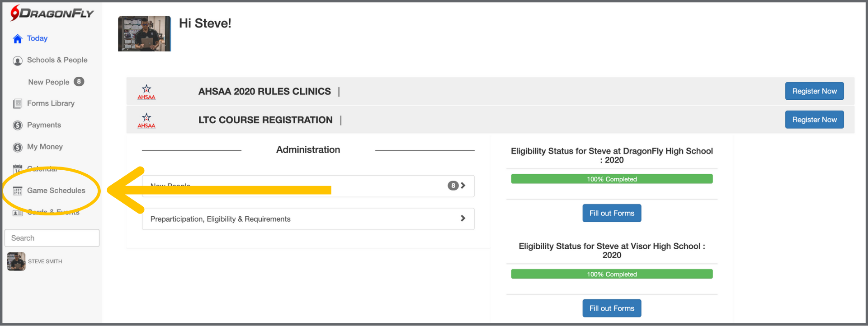868x326 pixels.
Task: Click the Today home icon
Action: [x=18, y=39]
